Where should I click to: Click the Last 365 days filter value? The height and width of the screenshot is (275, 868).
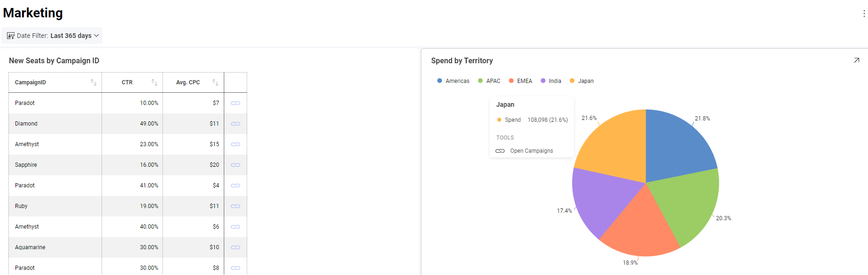click(x=71, y=36)
